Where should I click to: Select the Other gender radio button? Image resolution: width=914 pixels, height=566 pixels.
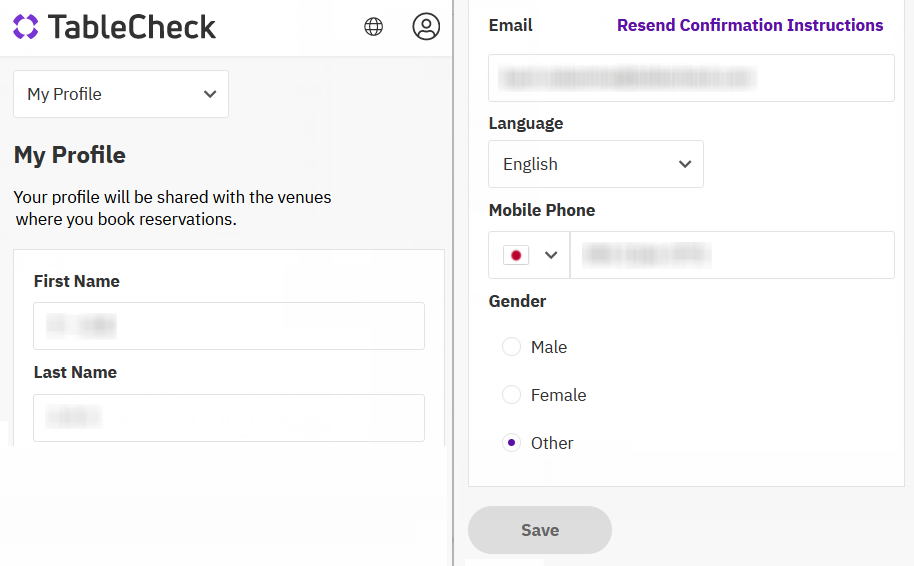tap(512, 443)
